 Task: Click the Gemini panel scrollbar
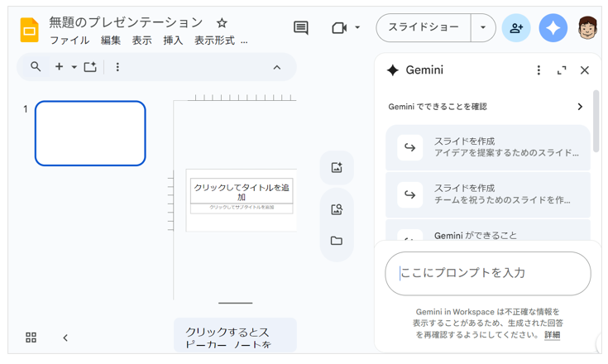[x=596, y=121]
